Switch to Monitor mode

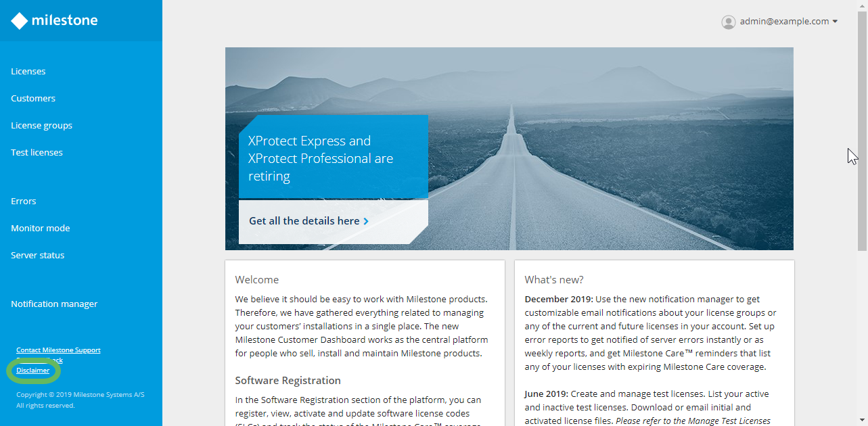(x=40, y=229)
